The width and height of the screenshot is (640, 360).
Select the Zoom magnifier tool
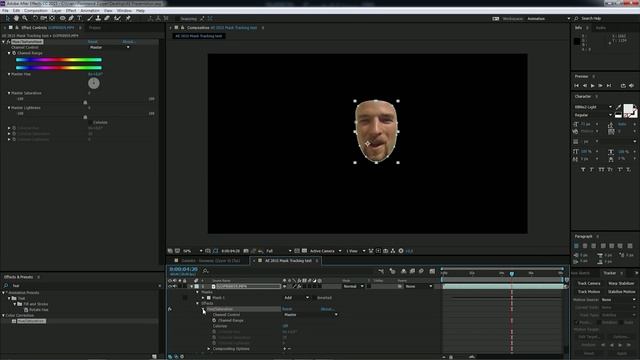click(25, 18)
